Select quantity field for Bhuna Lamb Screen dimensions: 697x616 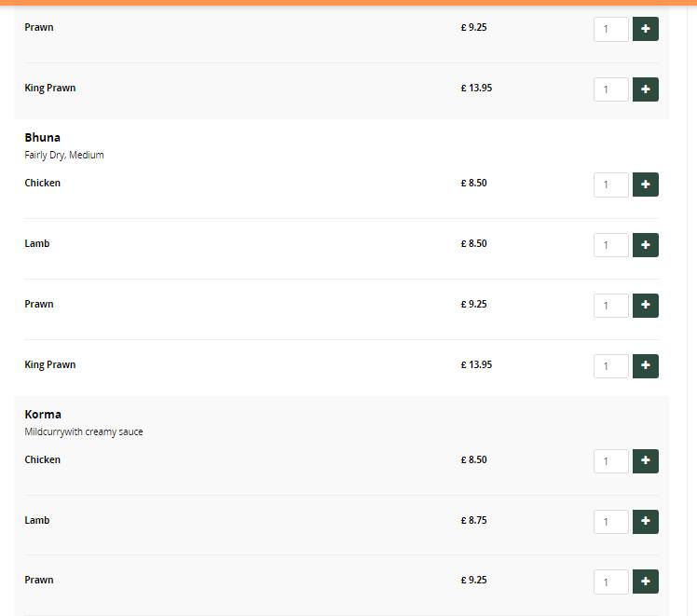click(611, 245)
